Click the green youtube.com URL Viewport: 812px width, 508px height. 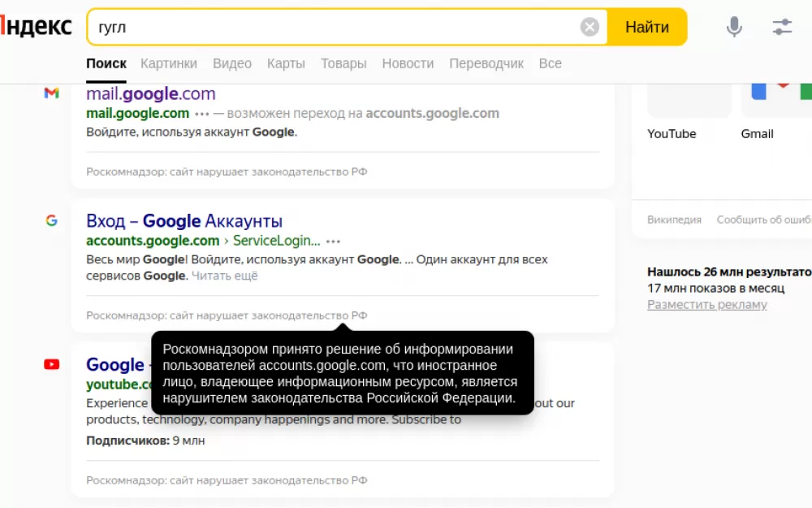(119, 384)
